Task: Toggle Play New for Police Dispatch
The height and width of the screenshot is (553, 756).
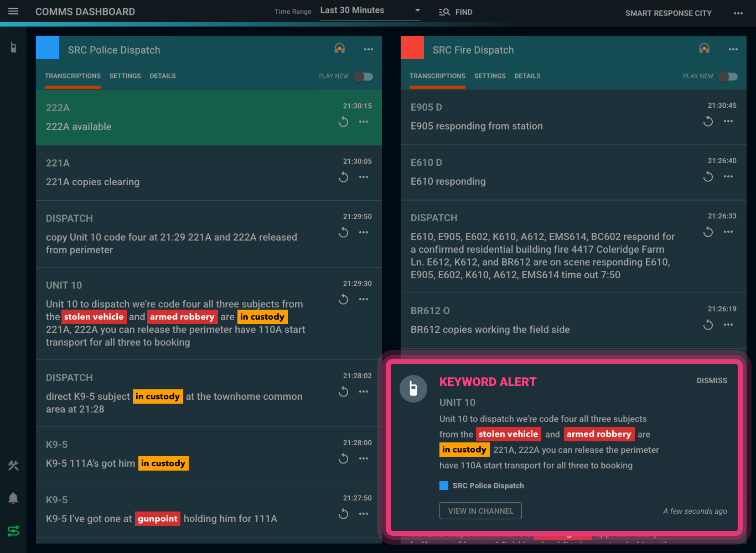Action: coord(364,76)
